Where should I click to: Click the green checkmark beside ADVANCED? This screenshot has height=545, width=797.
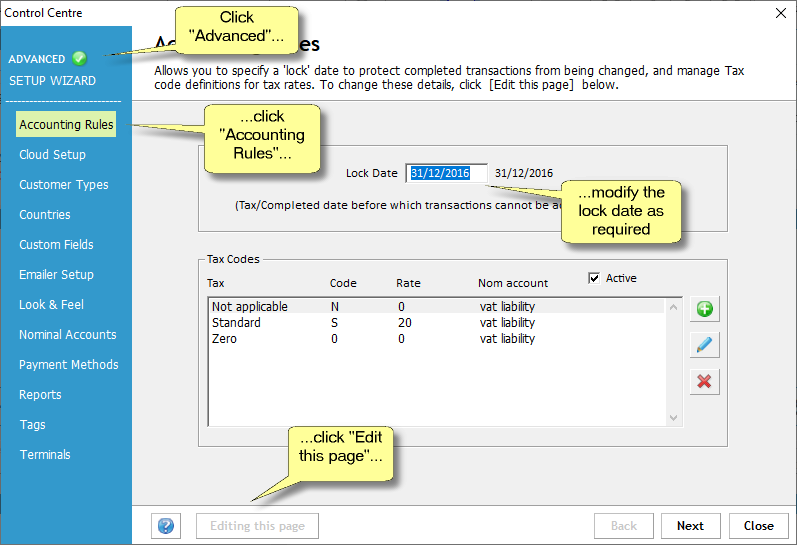(80, 59)
